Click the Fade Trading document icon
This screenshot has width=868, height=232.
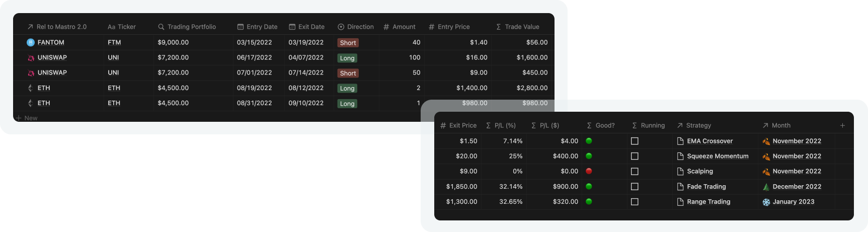coord(680,187)
